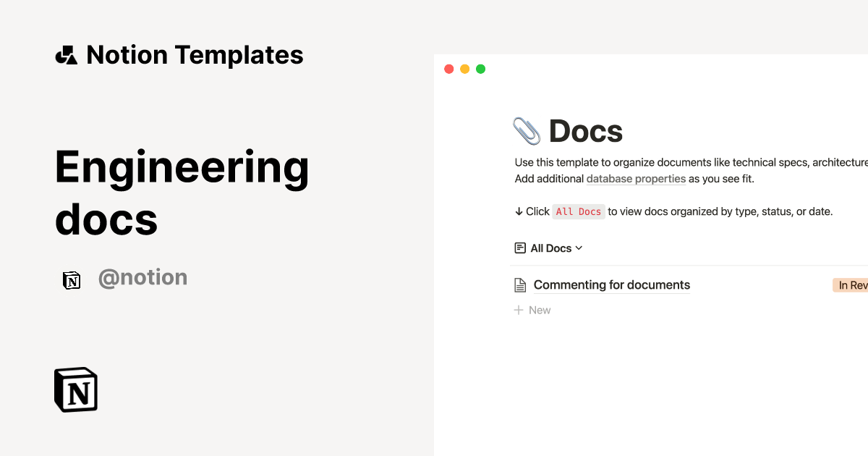Close the window with the red button
The width and height of the screenshot is (868, 456).
click(448, 69)
